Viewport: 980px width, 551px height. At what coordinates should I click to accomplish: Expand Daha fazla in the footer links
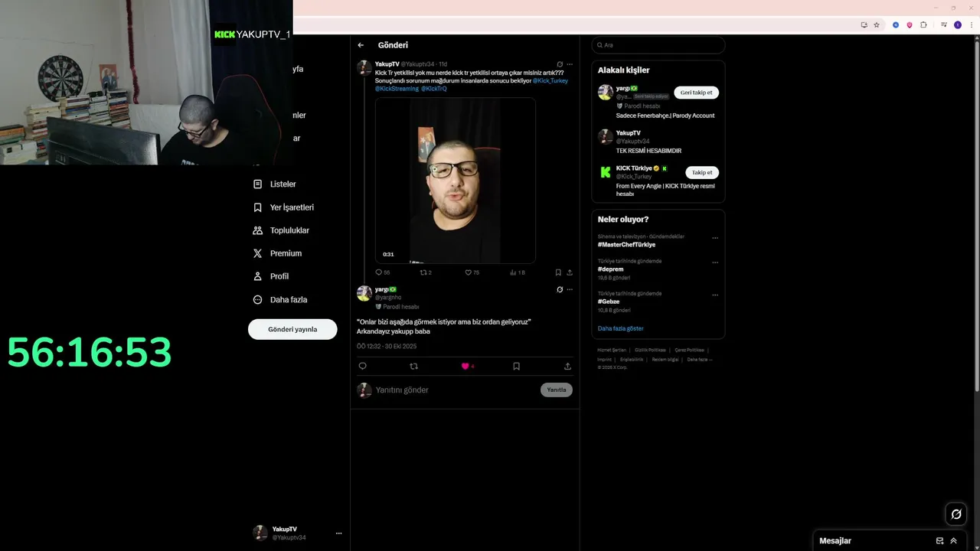coord(700,359)
